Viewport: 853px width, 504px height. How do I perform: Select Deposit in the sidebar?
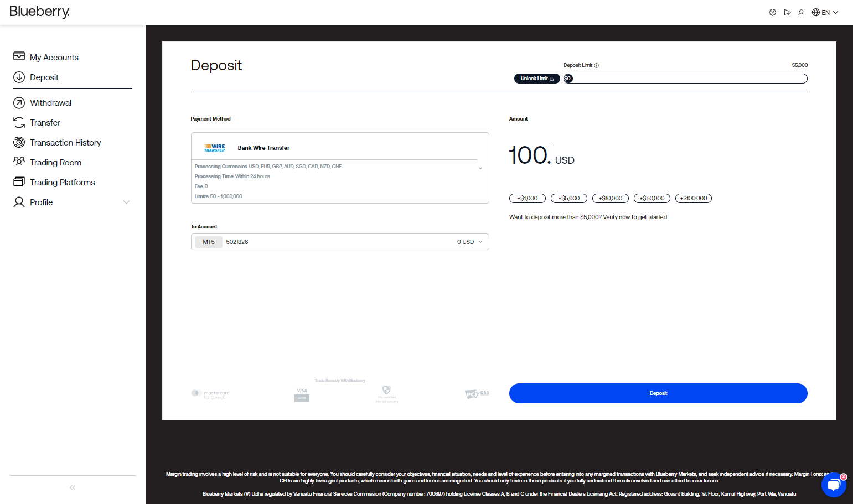click(44, 77)
